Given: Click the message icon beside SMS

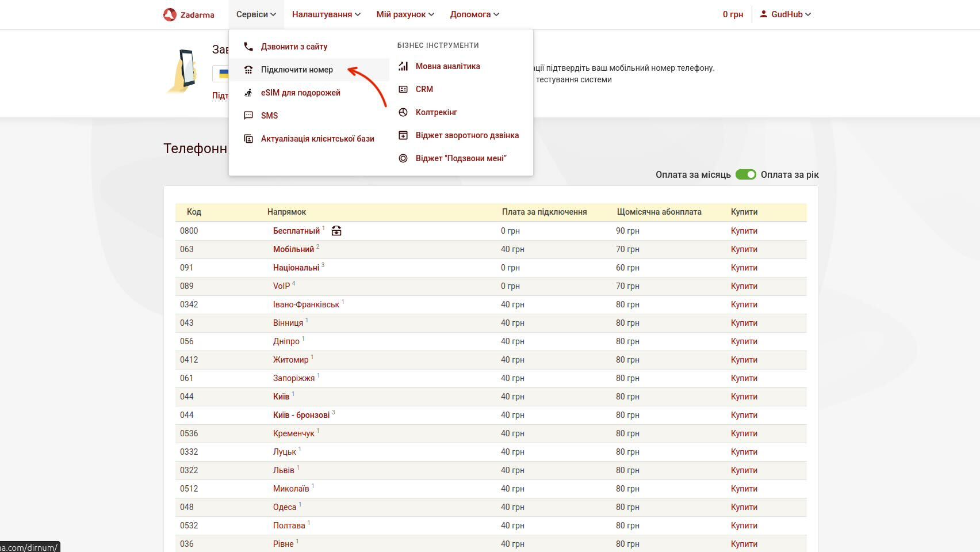Looking at the screenshot, I should tap(248, 116).
